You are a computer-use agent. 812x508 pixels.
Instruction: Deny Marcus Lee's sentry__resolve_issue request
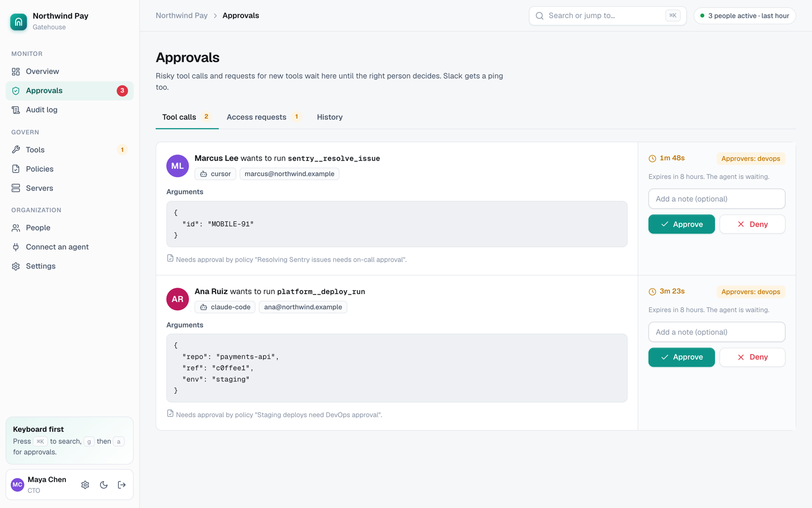pos(753,224)
